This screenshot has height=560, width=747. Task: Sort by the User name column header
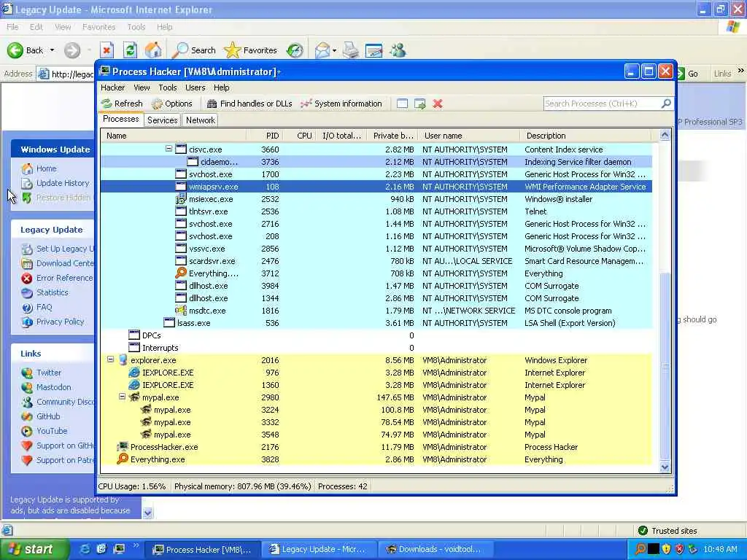[468, 136]
